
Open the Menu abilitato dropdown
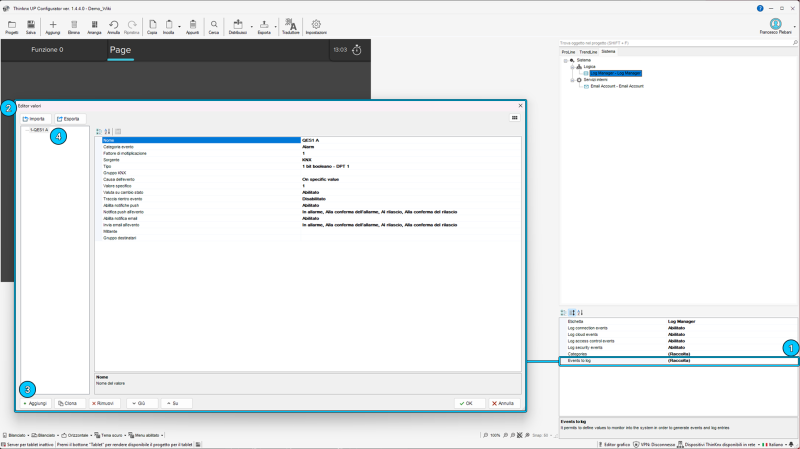pyautogui.click(x=146, y=435)
